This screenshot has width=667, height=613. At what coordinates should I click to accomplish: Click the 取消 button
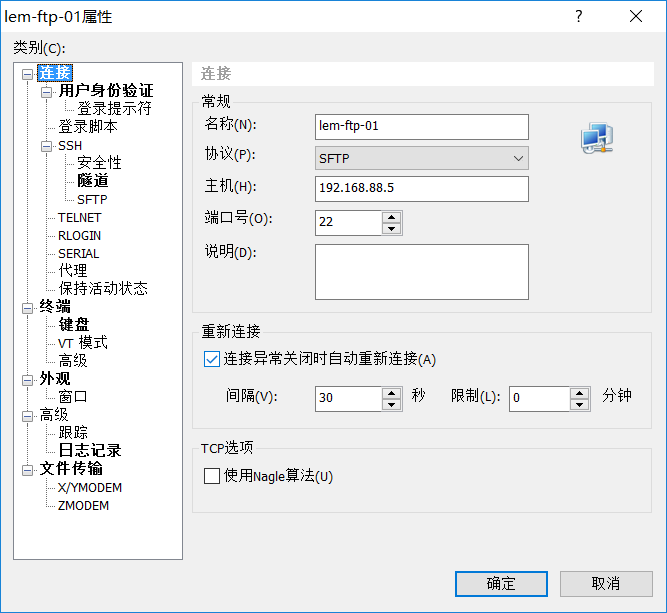[606, 584]
